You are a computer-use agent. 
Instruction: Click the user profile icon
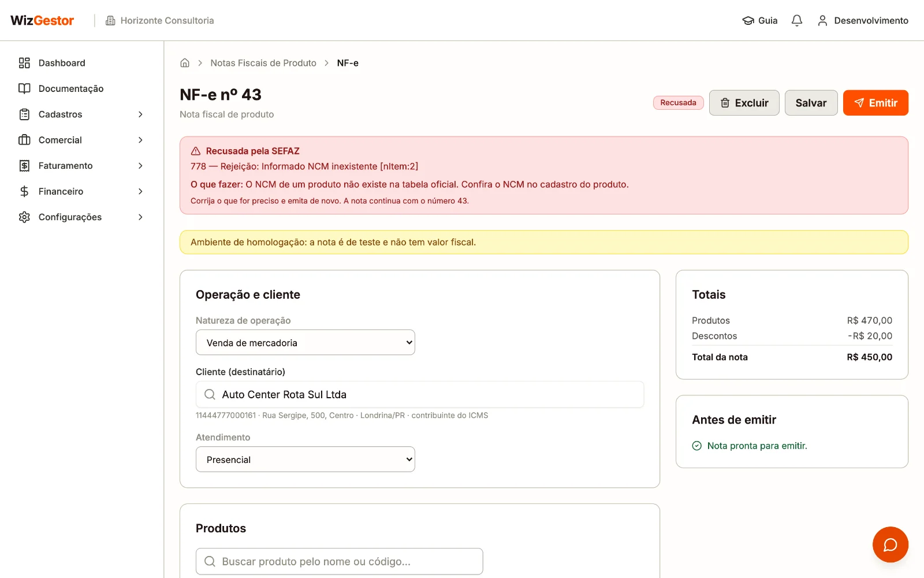pos(822,20)
